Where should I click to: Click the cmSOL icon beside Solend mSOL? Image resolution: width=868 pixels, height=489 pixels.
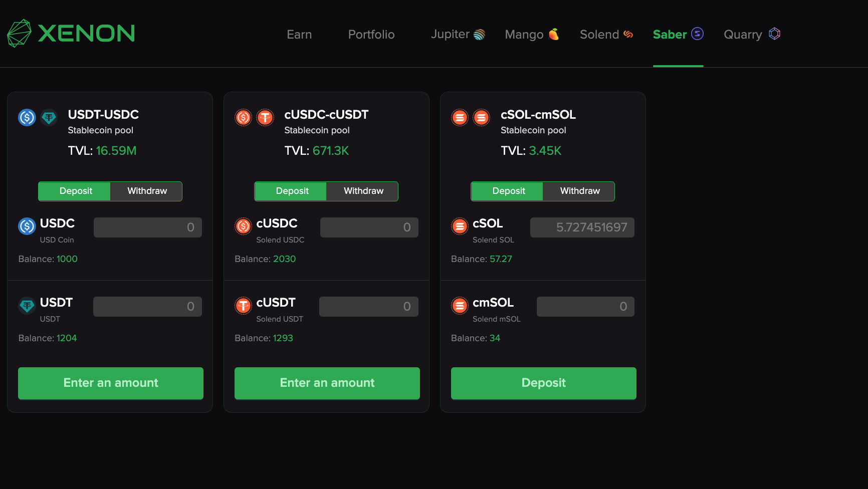(x=460, y=306)
